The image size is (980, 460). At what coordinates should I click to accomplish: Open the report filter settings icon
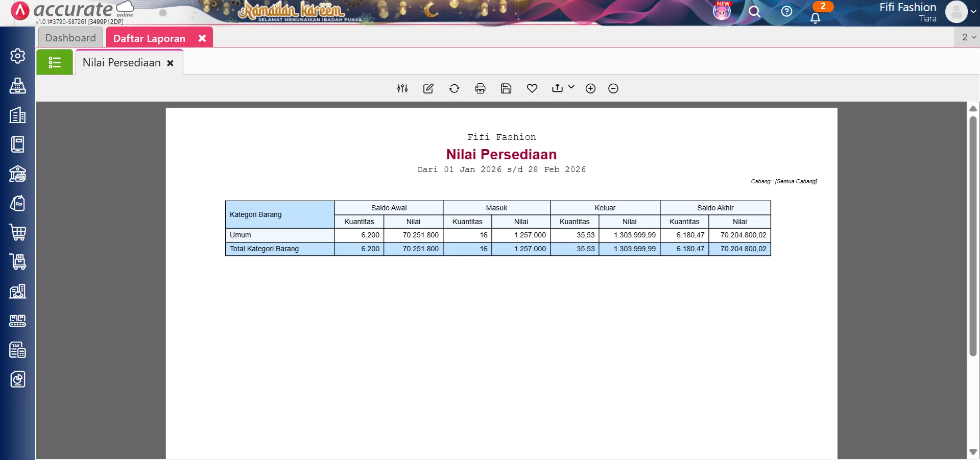click(x=402, y=88)
